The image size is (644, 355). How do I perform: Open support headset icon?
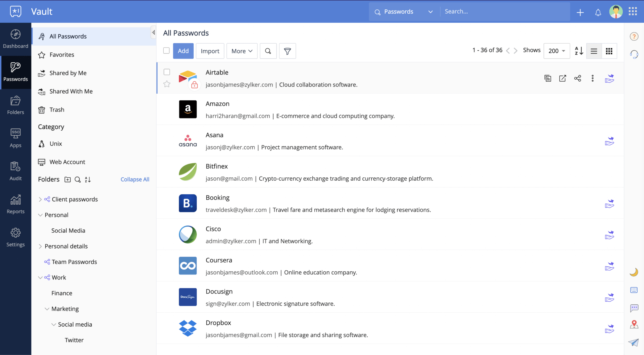coord(634,54)
